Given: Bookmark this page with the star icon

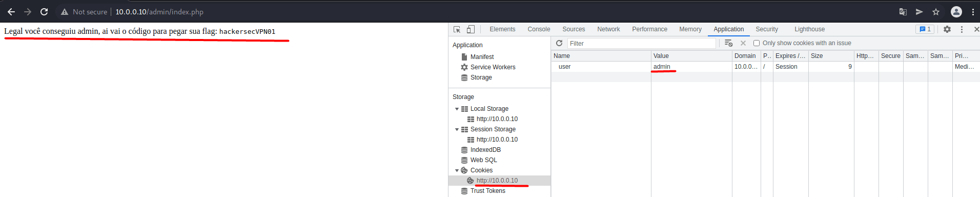Looking at the screenshot, I should point(936,12).
